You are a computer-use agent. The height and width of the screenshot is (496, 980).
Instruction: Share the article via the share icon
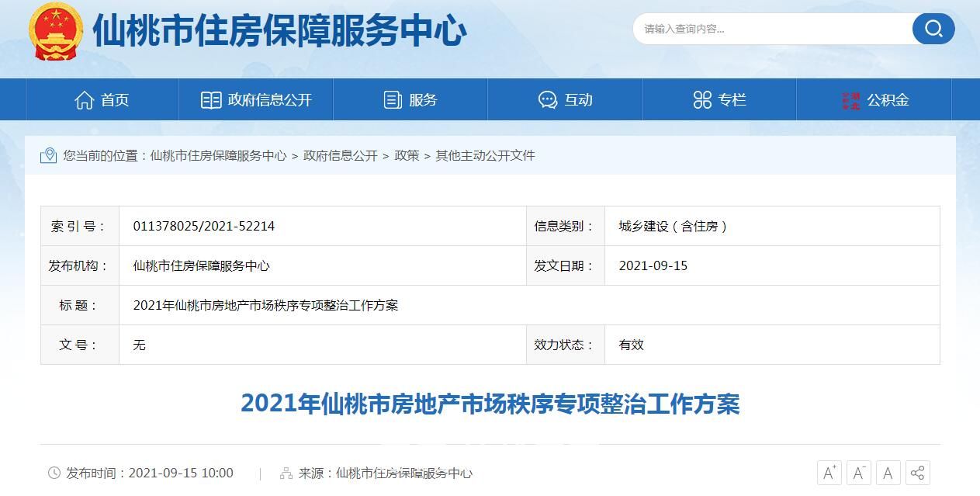pyautogui.click(x=916, y=472)
